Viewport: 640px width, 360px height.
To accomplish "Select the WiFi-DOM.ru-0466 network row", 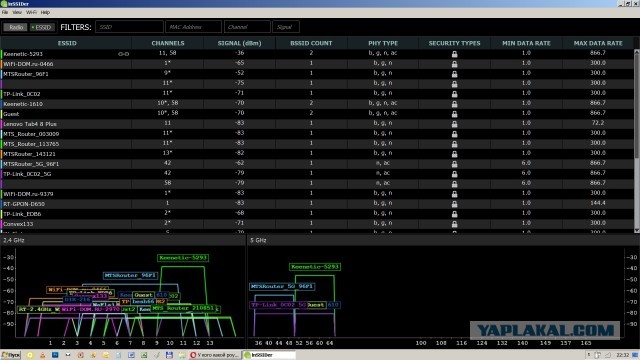I will coord(317,64).
